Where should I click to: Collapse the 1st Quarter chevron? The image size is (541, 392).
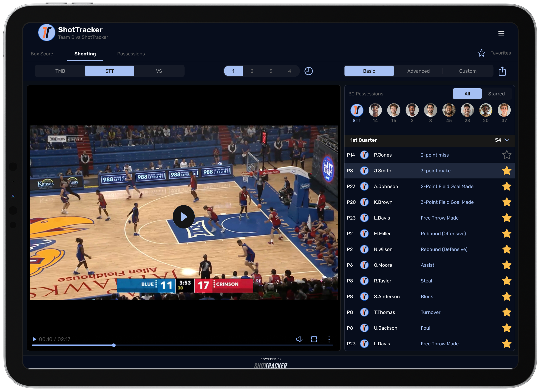(x=507, y=140)
